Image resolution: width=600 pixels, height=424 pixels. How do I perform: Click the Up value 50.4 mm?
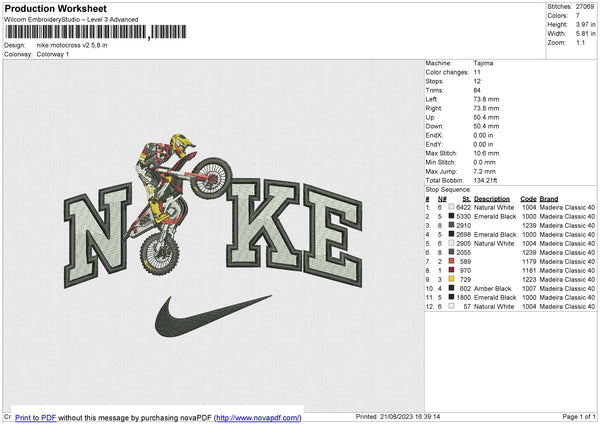click(486, 117)
